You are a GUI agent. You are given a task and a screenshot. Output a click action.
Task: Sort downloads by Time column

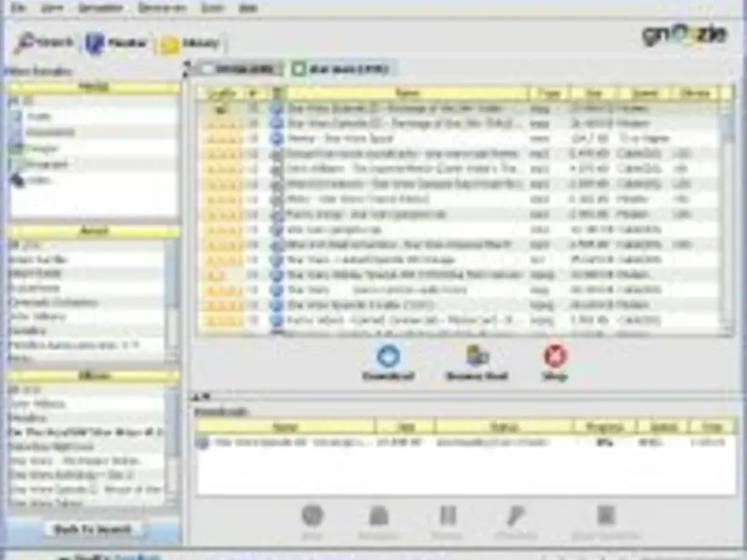point(712,427)
